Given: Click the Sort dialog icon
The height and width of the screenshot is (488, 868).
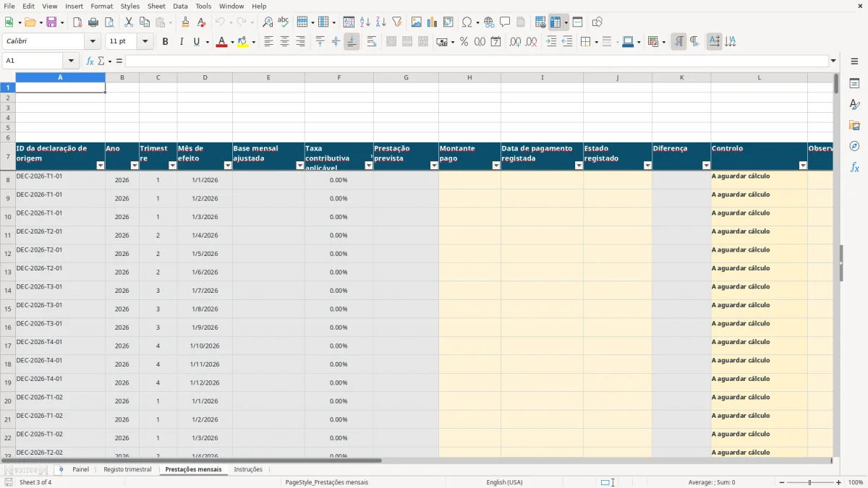Looking at the screenshot, I should [x=349, y=22].
